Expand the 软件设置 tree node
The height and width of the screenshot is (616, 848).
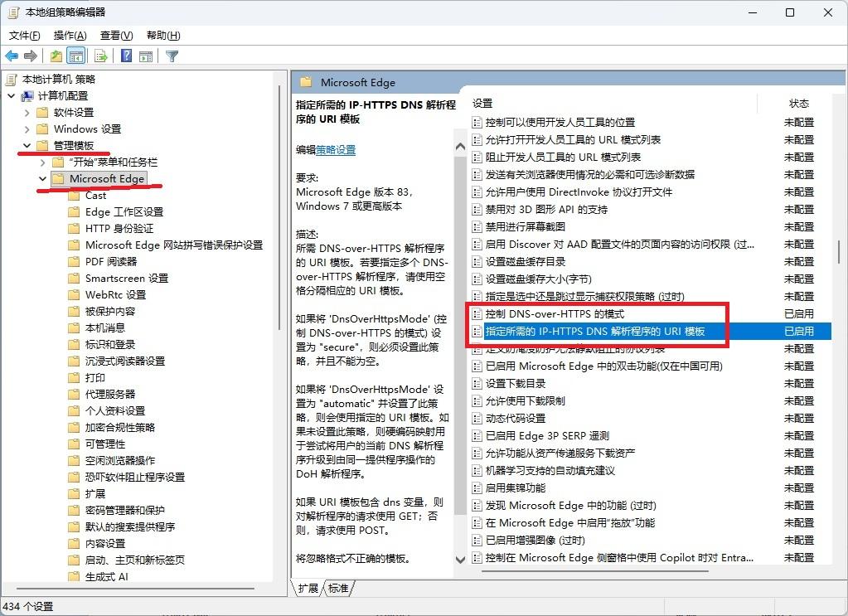pos(27,113)
